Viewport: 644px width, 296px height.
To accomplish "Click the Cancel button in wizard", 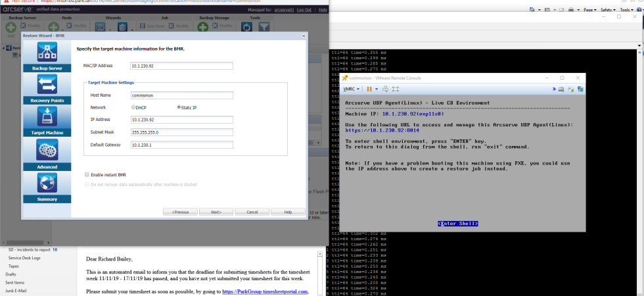I will click(x=252, y=212).
